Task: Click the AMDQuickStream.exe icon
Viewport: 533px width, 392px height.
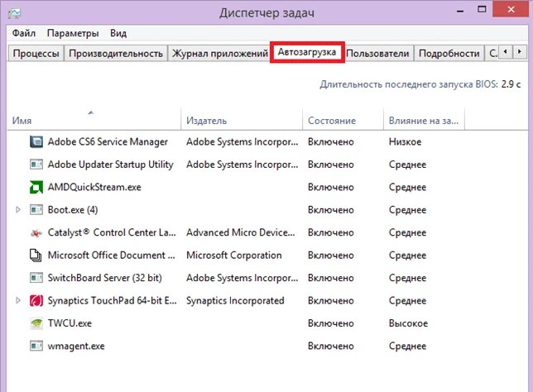Action: pyautogui.click(x=36, y=187)
